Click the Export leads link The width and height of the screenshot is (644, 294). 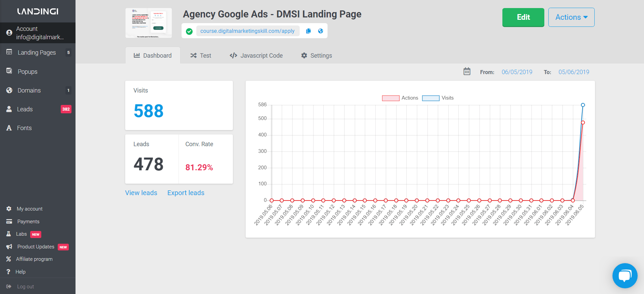pyautogui.click(x=186, y=193)
